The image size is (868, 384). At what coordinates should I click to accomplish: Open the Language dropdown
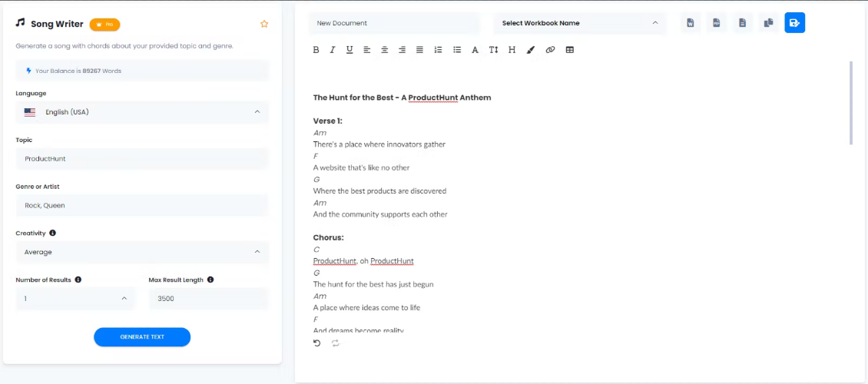[142, 112]
